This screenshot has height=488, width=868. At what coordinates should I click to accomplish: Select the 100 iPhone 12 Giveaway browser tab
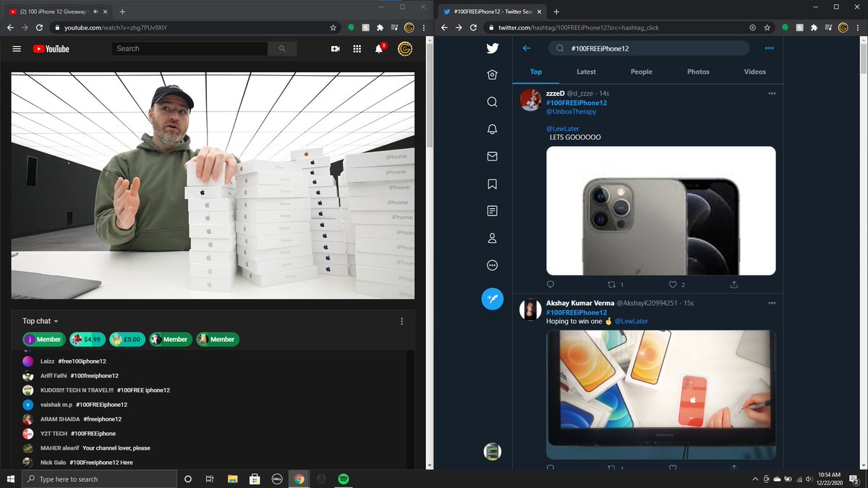[56, 12]
